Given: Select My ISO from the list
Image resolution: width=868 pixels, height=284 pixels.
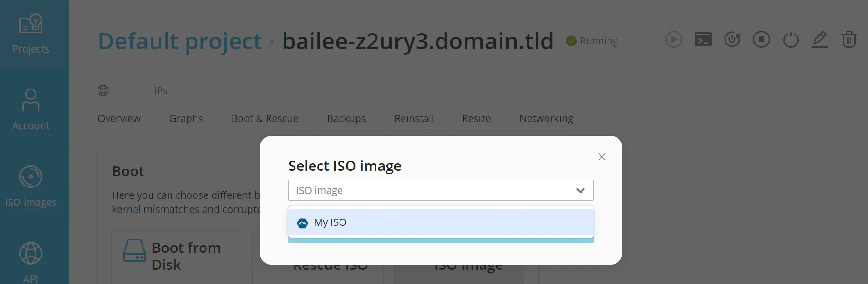Looking at the screenshot, I should [x=441, y=222].
